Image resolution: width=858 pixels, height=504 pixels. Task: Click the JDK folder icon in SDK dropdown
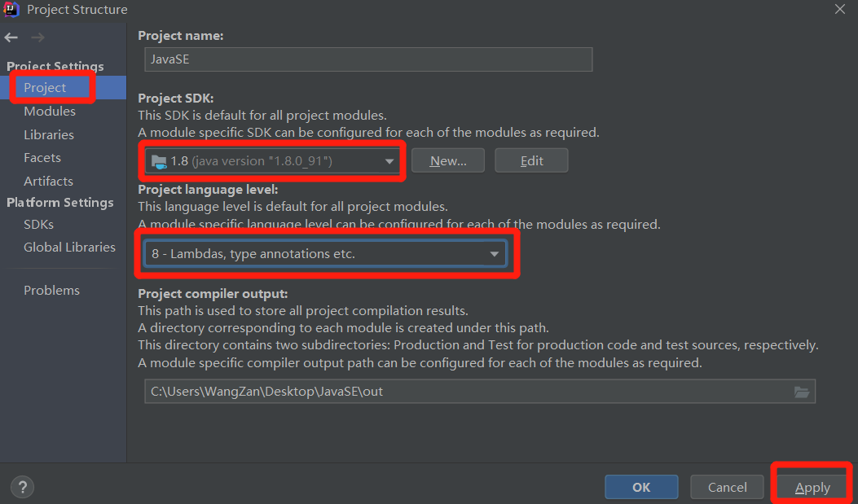pyautogui.click(x=159, y=161)
